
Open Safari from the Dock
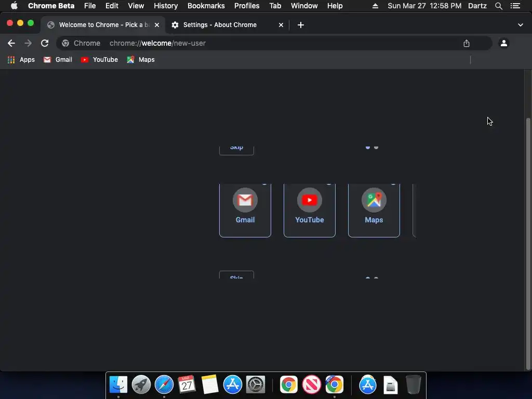click(x=164, y=384)
